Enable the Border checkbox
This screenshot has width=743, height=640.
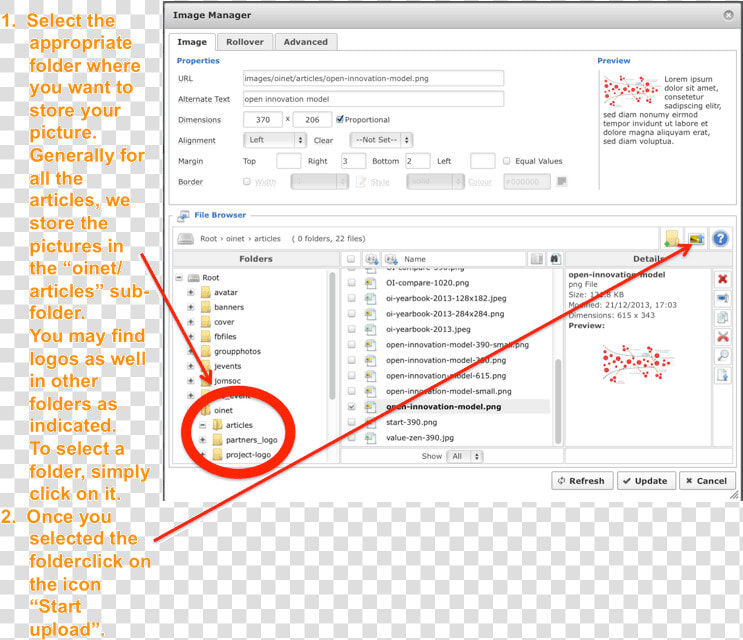click(x=246, y=181)
